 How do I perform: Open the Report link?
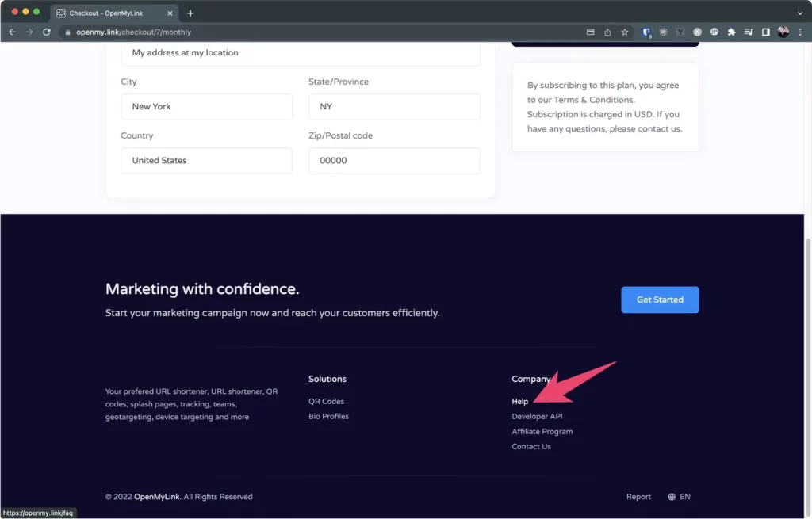click(638, 497)
